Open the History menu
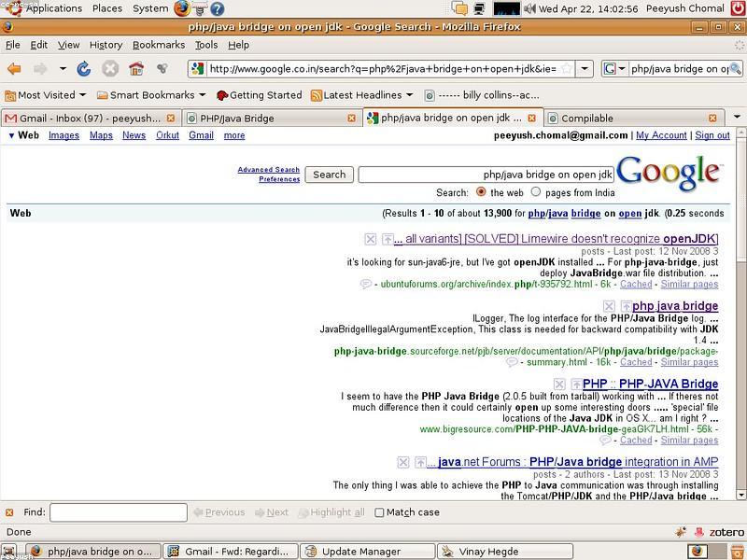The image size is (747, 560). coord(106,45)
